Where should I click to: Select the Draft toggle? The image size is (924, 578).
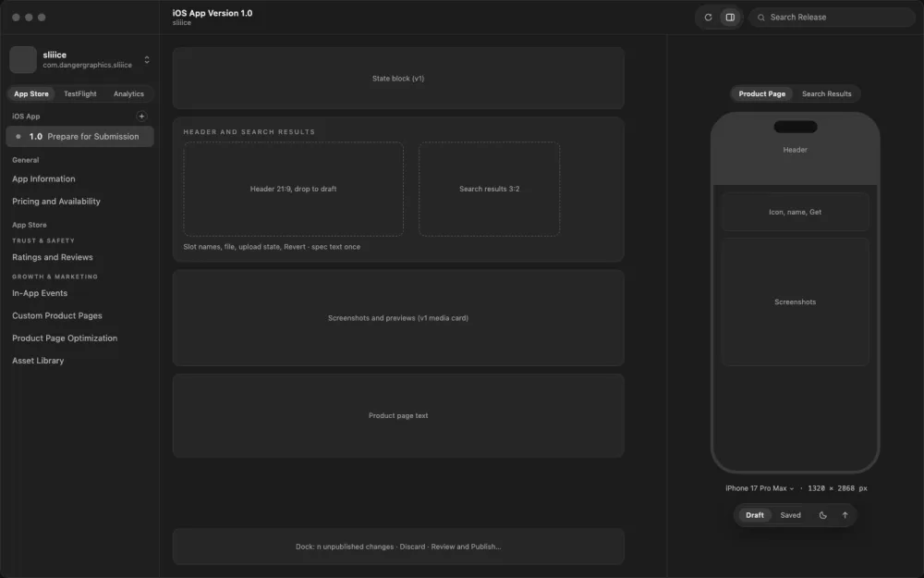(x=754, y=515)
